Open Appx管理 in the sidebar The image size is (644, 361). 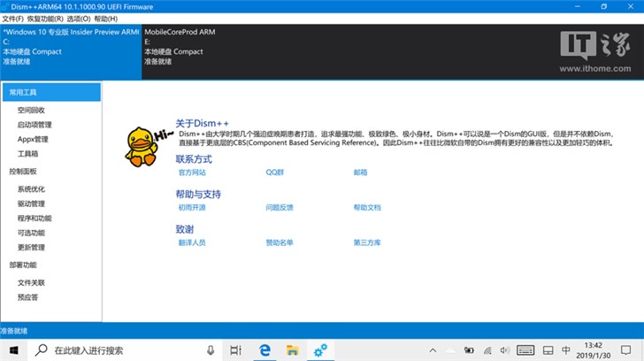33,139
